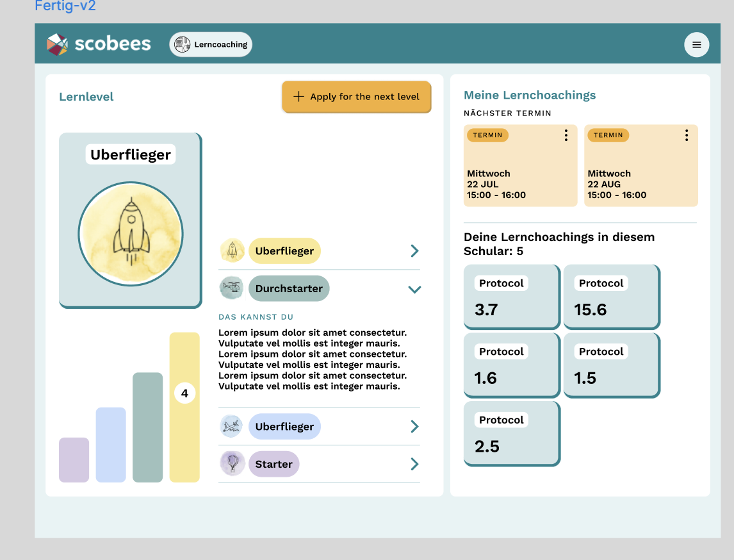The height and width of the screenshot is (560, 734).
Task: Click the rocket icon beside yellow Uberflieger
Action: 232,251
